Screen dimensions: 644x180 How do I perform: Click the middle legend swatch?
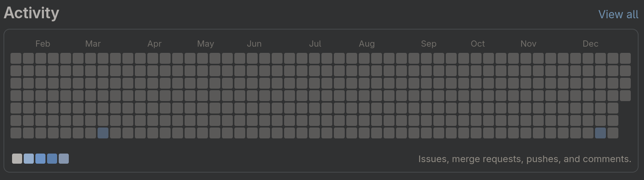40,159
